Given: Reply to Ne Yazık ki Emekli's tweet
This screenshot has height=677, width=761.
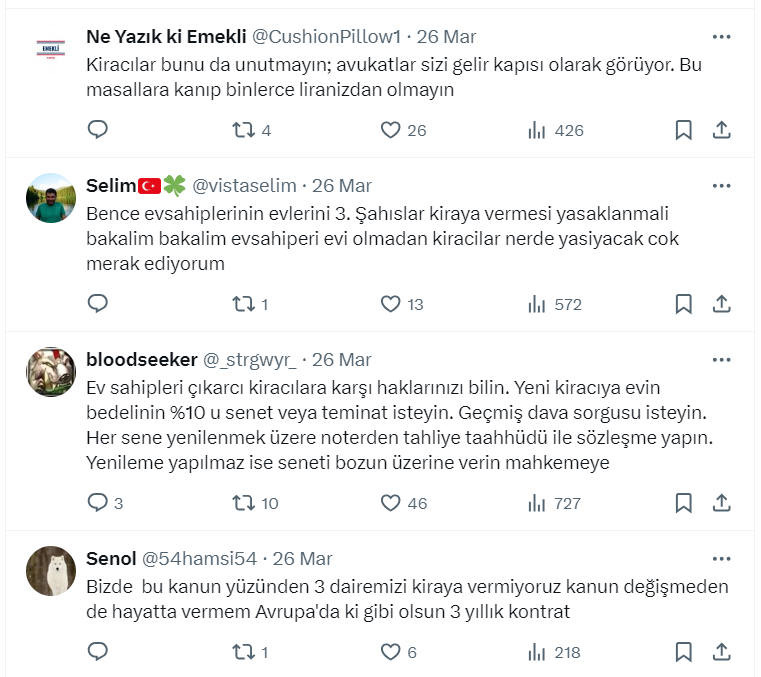Looking at the screenshot, I should [98, 130].
